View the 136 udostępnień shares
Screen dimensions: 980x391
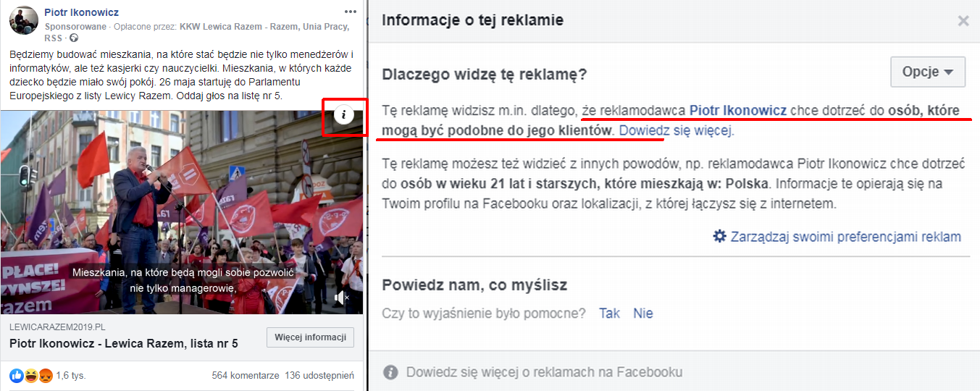click(319, 375)
